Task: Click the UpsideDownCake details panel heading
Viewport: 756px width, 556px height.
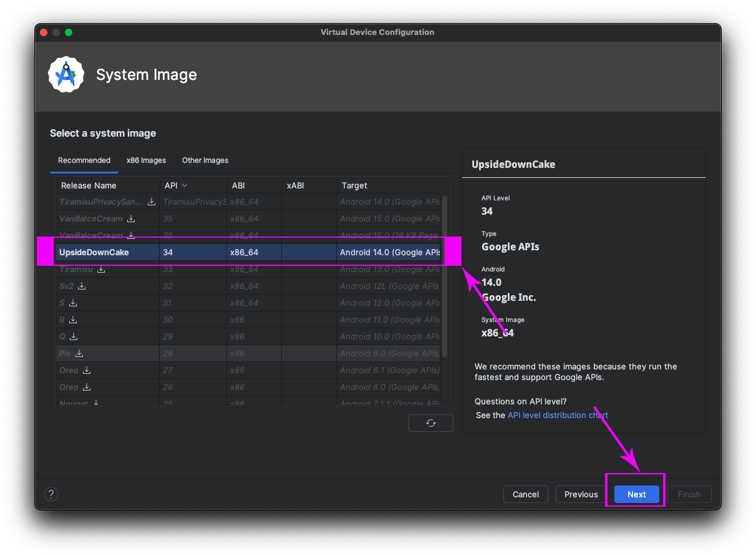Action: pos(513,165)
